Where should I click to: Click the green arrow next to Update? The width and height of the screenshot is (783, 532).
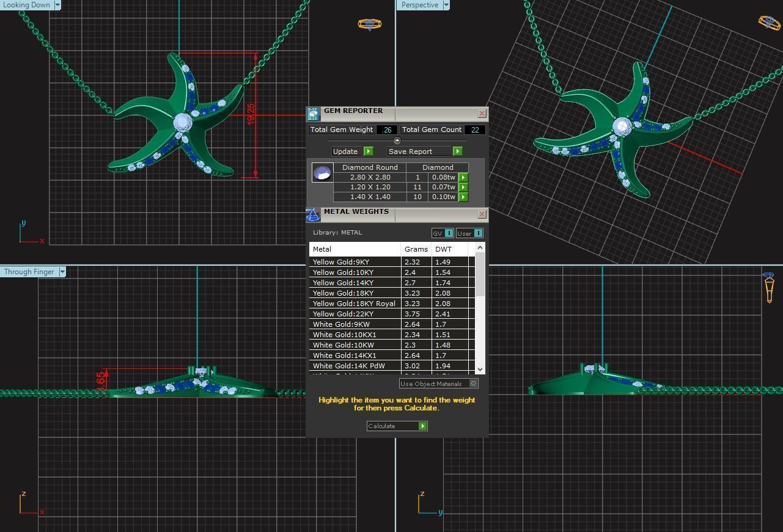[x=368, y=151]
